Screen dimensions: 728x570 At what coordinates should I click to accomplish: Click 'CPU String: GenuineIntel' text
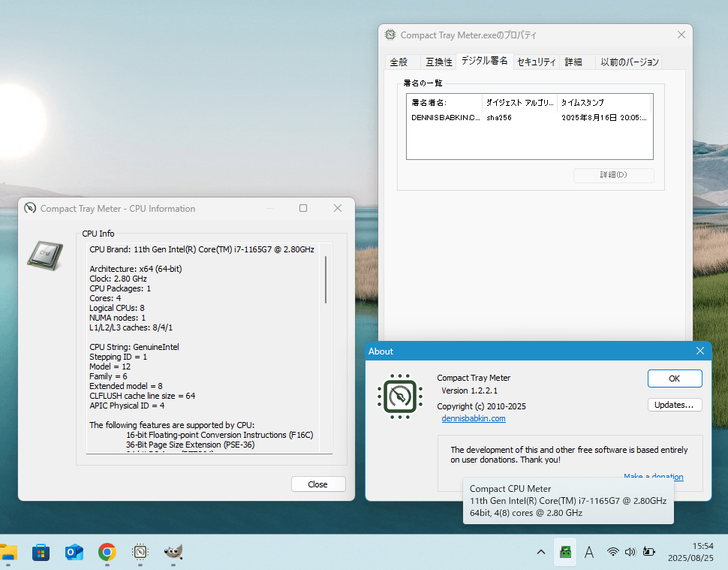click(x=134, y=347)
